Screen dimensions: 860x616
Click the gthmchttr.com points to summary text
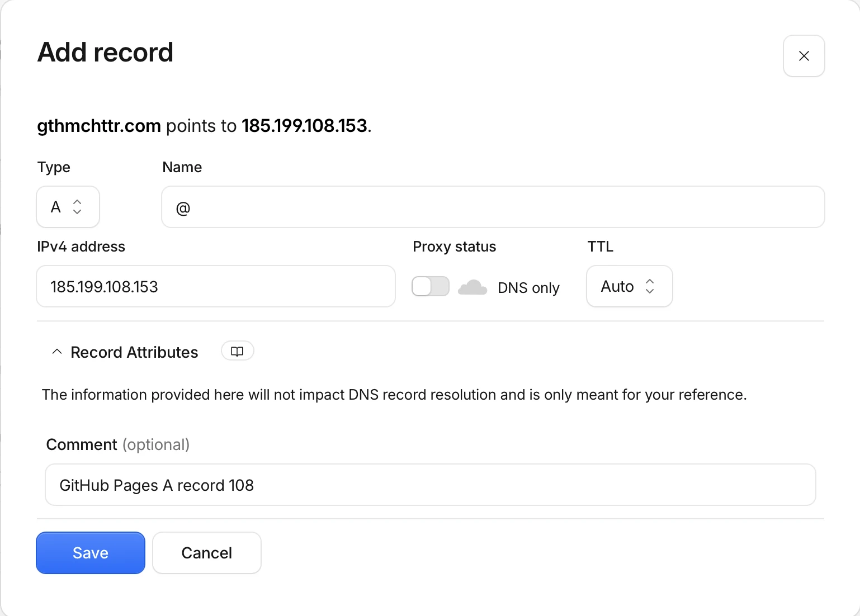204,126
